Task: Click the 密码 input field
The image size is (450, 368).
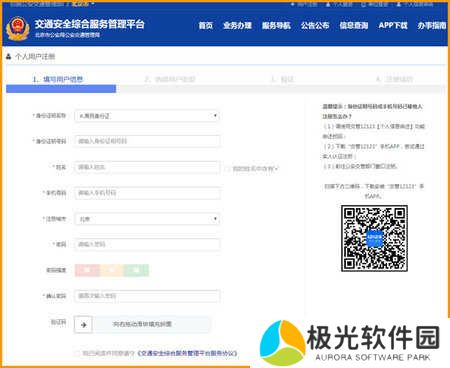Action: (147, 244)
